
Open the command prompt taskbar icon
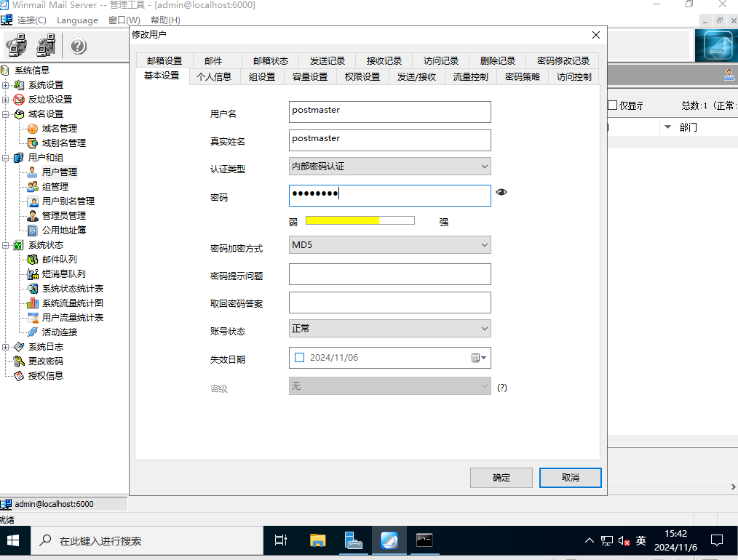[424, 540]
